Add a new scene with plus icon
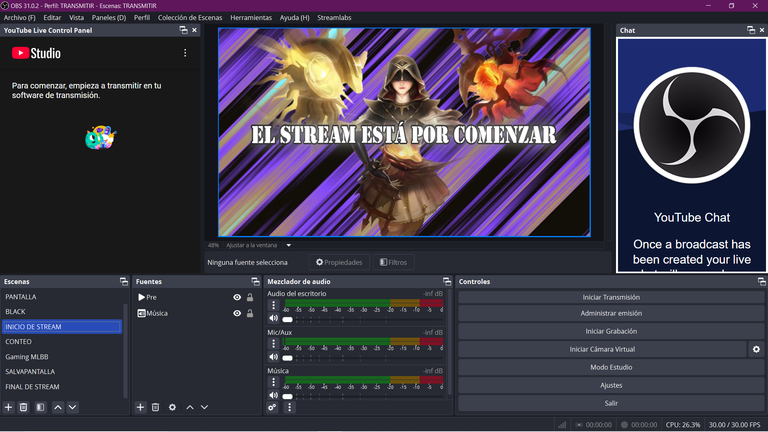This screenshot has height=432, width=768. coord(8,407)
